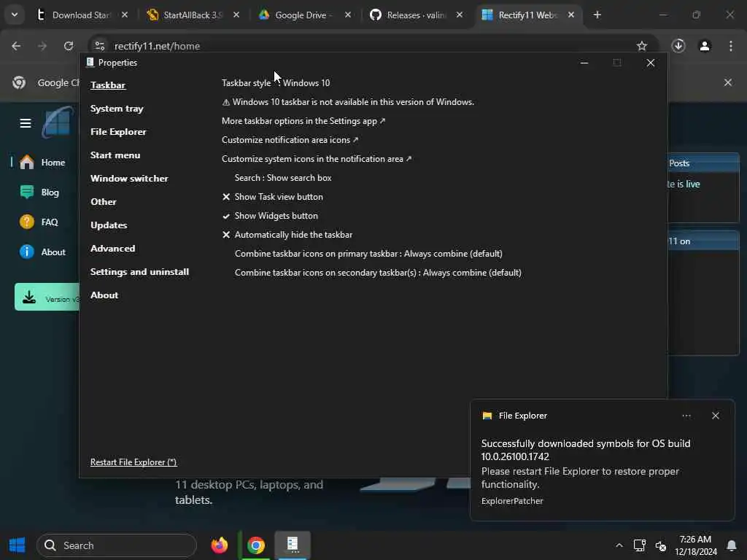Click the site information icon
747x560 pixels.
click(x=99, y=46)
